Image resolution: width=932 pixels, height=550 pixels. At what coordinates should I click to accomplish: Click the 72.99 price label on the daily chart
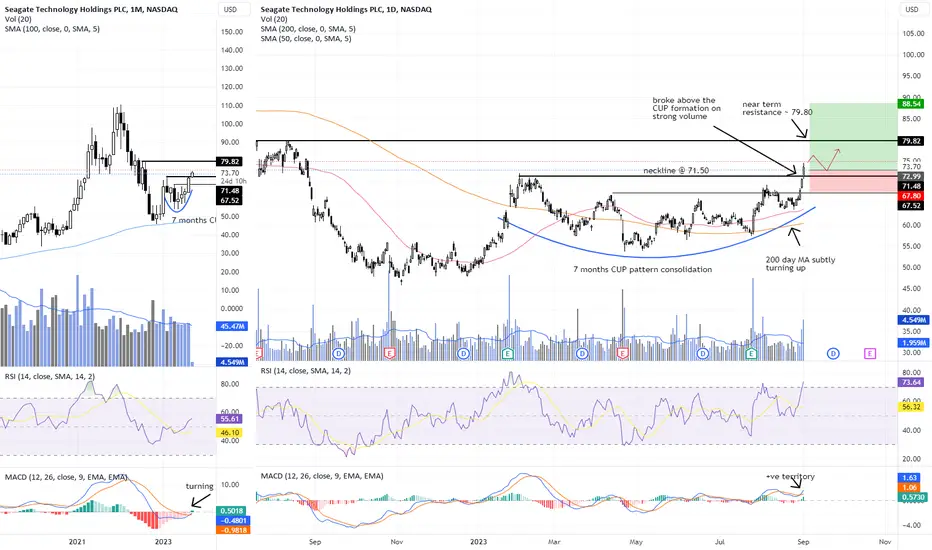912,177
